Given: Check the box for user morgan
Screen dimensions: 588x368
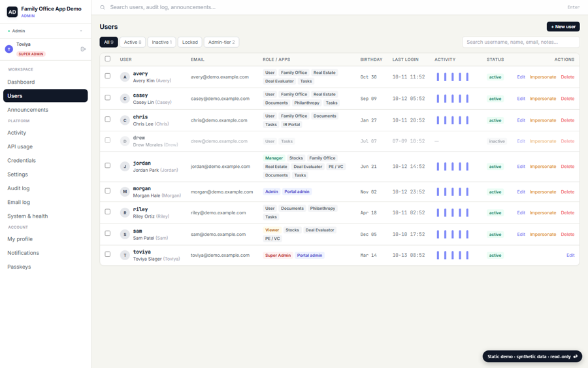Looking at the screenshot, I should (x=108, y=191).
